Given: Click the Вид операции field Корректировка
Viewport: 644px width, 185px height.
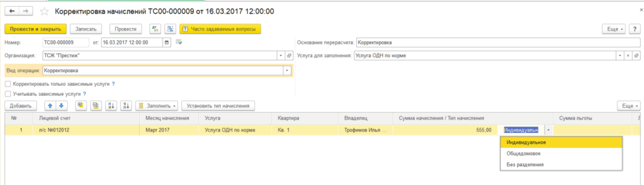Looking at the screenshot, I should click(162, 71).
